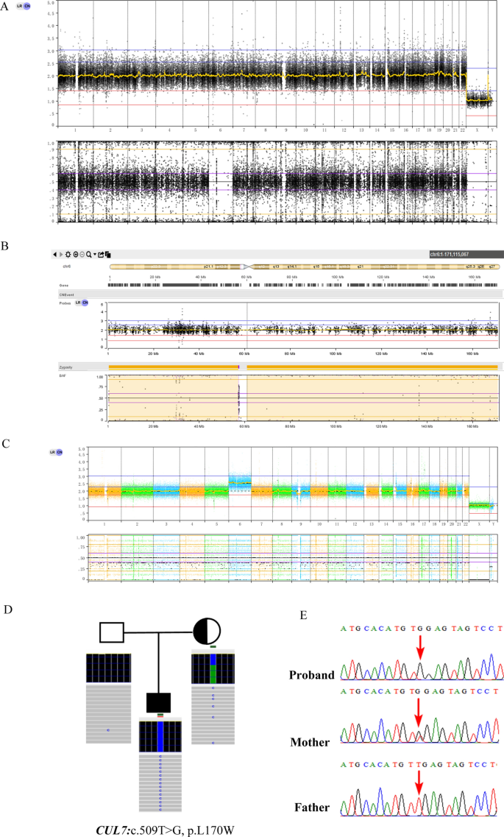Click the forward arrow in the chr6 viewer toolbar
504x837 pixels.
[61, 255]
